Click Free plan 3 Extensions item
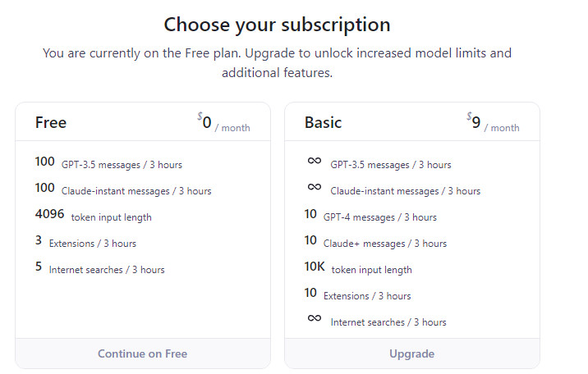The height and width of the screenshot is (374, 588). 85,241
